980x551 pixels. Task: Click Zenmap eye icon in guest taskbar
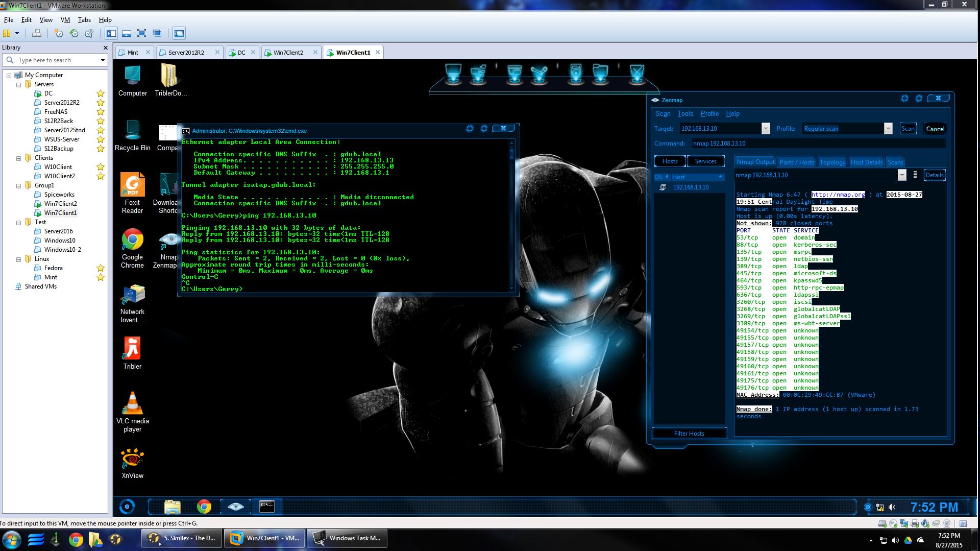235,507
